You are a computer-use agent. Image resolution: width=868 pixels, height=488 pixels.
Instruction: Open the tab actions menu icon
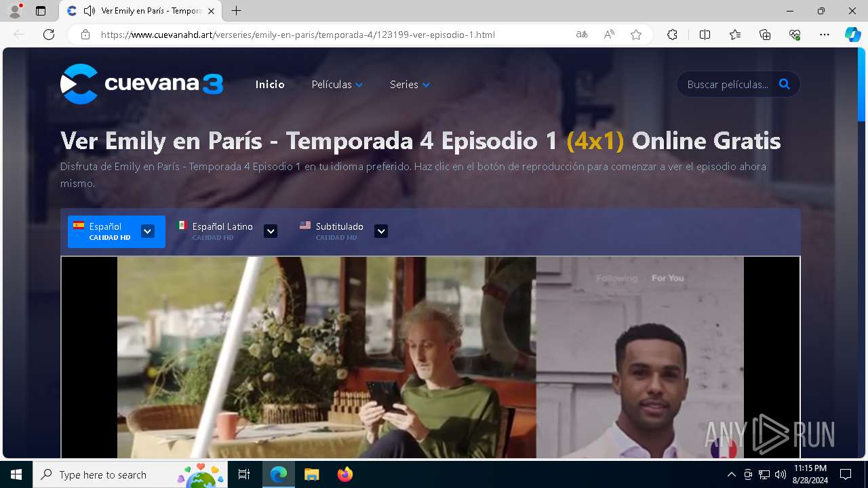click(x=41, y=11)
